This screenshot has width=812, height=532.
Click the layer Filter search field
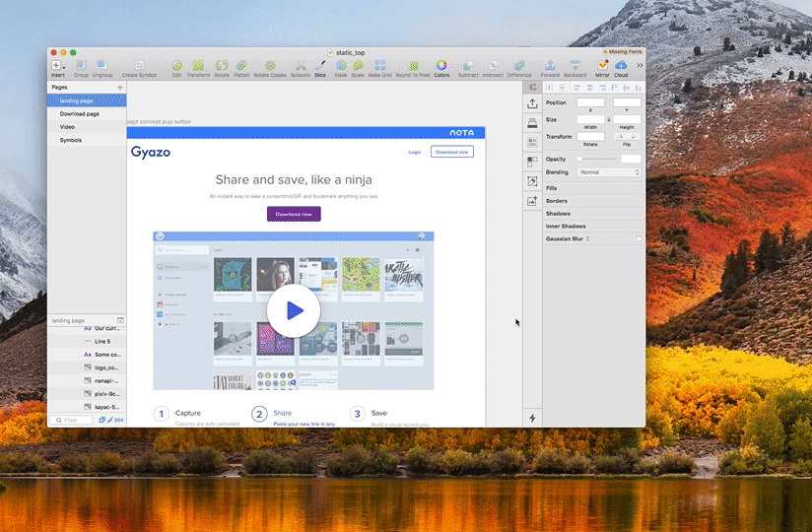pyautogui.click(x=72, y=421)
